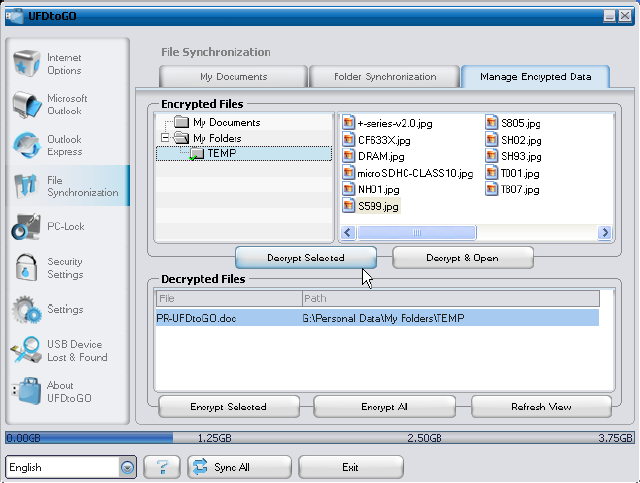Viewport: 640px width, 483px height.
Task: Click the Encrypt All button
Action: tap(384, 407)
